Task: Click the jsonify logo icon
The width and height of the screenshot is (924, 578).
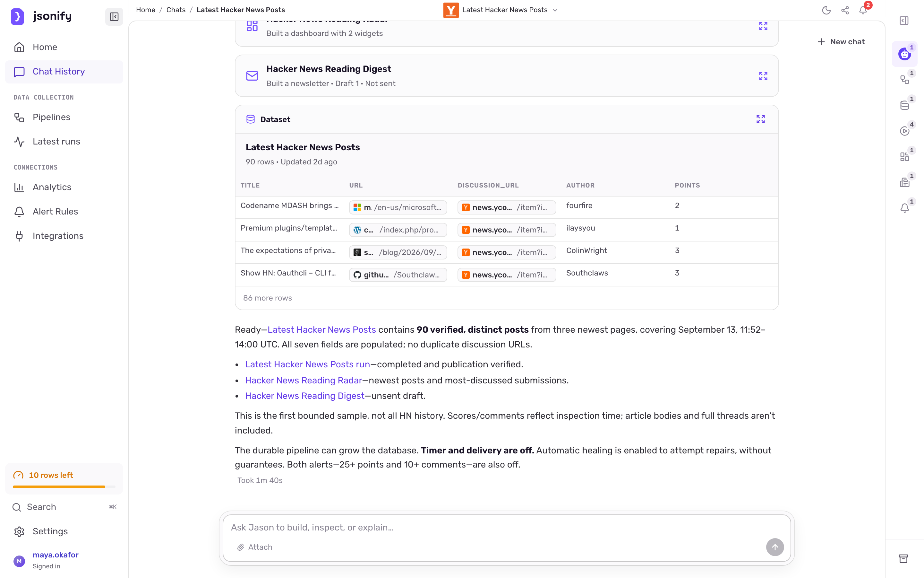Action: point(17,16)
